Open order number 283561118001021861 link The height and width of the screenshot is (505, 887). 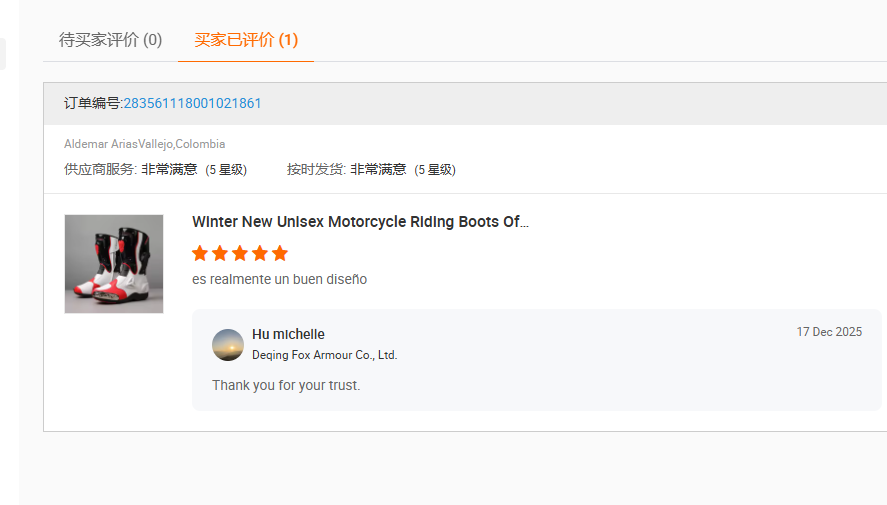(x=192, y=103)
